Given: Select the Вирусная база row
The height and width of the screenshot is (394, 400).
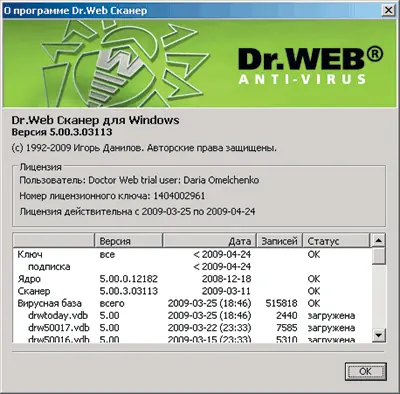Looking at the screenshot, I should pyautogui.click(x=192, y=303).
